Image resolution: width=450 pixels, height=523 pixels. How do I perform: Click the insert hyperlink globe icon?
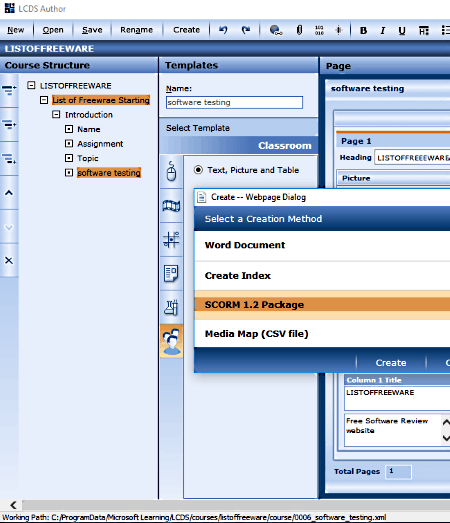(276, 30)
